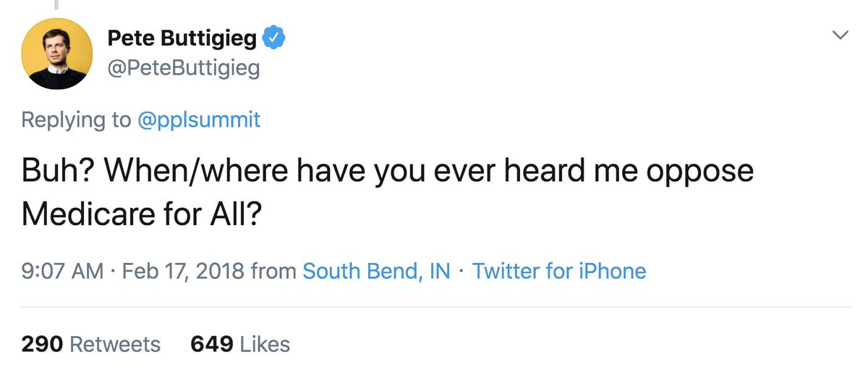The width and height of the screenshot is (868, 373).
Task: Click Pete Buttigieg's profile photo
Action: click(56, 54)
